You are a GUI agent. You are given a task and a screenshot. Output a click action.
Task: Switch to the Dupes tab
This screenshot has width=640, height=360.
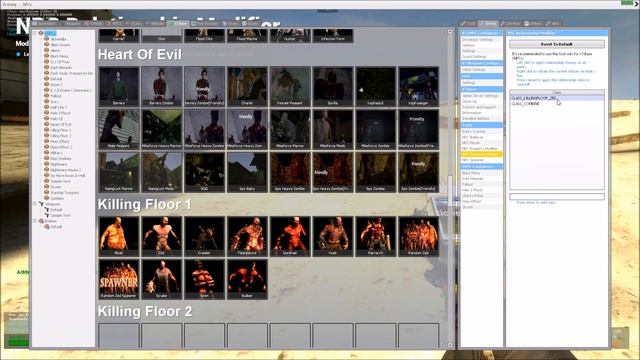250,24
